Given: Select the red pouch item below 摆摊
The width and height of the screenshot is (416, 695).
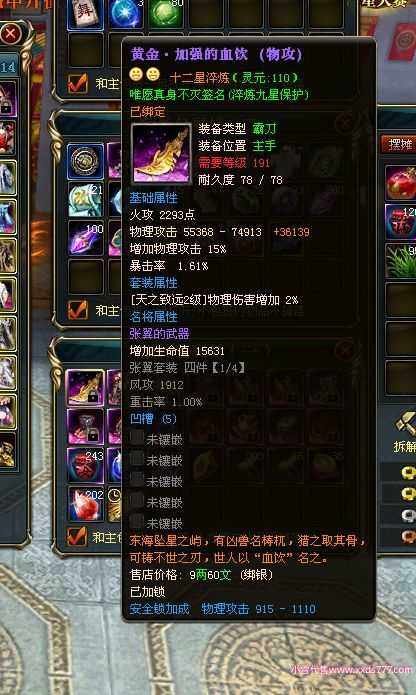Looking at the screenshot, I should [401, 183].
